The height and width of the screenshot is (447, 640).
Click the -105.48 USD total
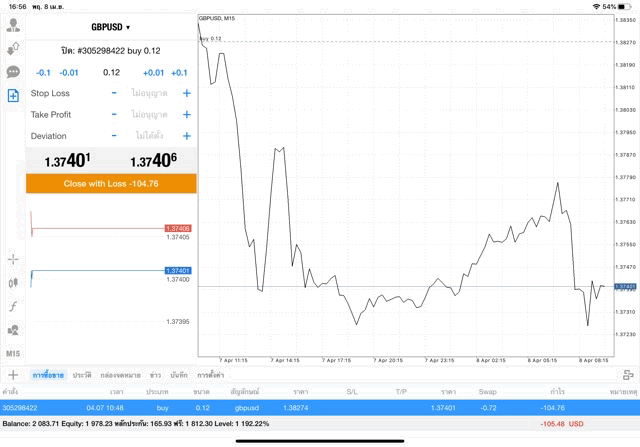pos(562,424)
